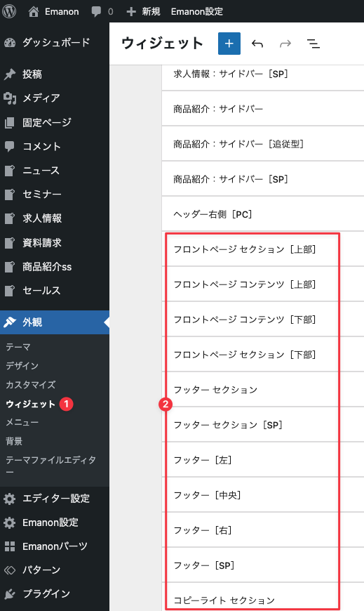This screenshot has height=611, width=364.
Task: Open the list view icon
Action: [314, 44]
